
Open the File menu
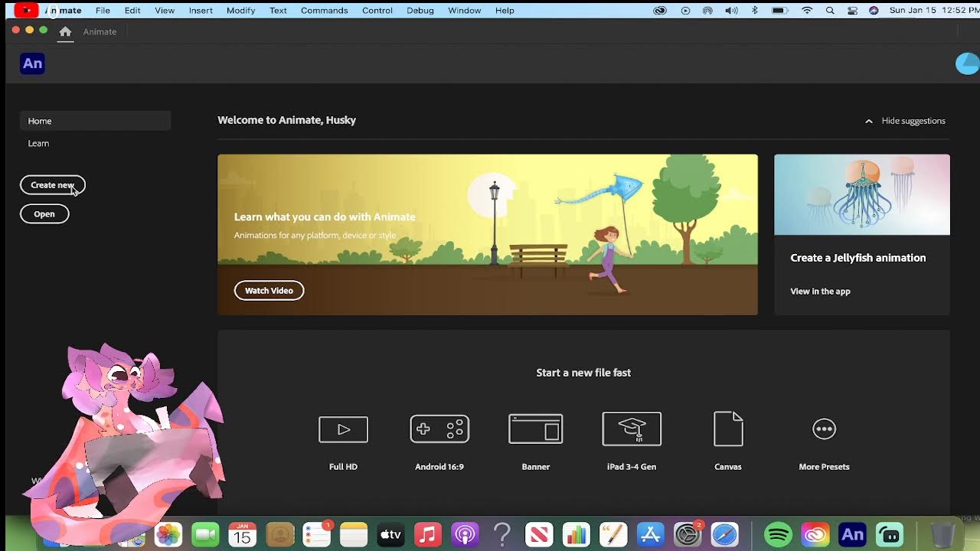(x=103, y=11)
